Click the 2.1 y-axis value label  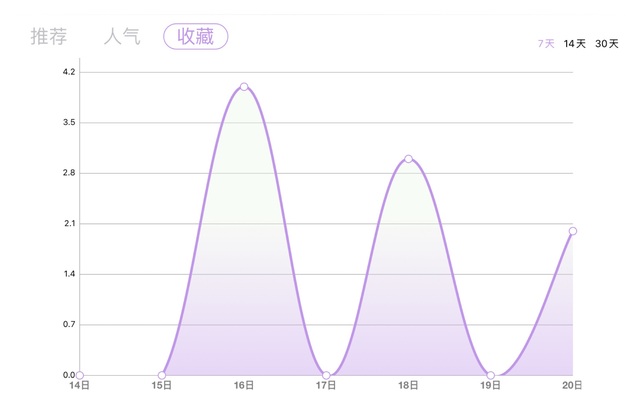tap(69, 223)
